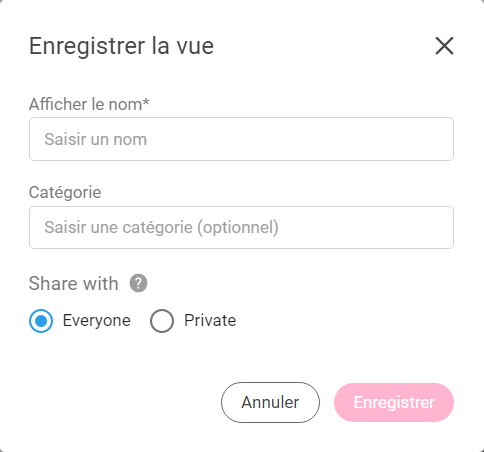Click the Annuler button
The width and height of the screenshot is (484, 452).
[x=270, y=402]
